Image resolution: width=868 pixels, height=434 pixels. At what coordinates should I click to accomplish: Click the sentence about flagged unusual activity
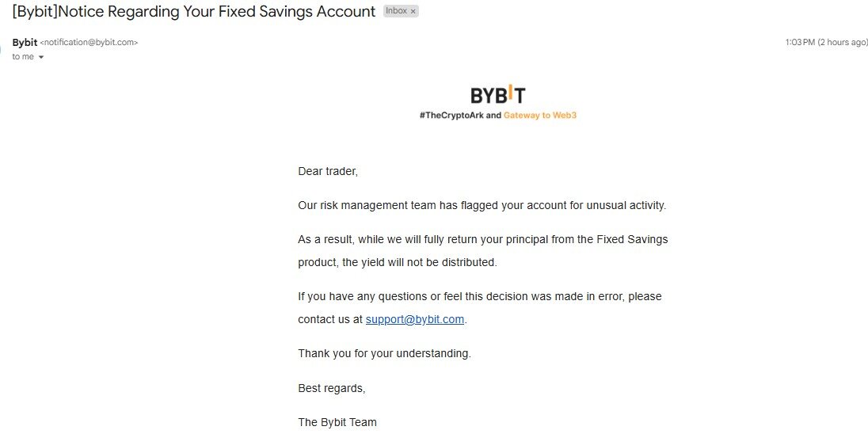point(482,205)
